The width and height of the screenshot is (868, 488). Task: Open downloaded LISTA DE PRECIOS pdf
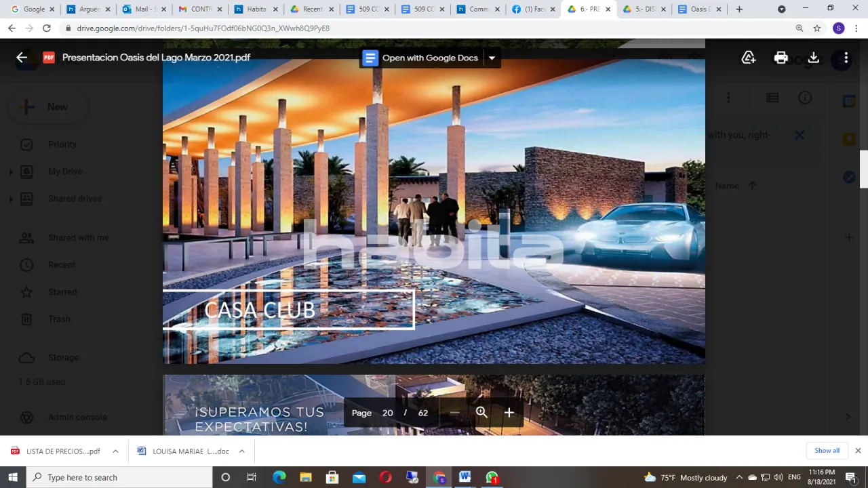tap(57, 451)
